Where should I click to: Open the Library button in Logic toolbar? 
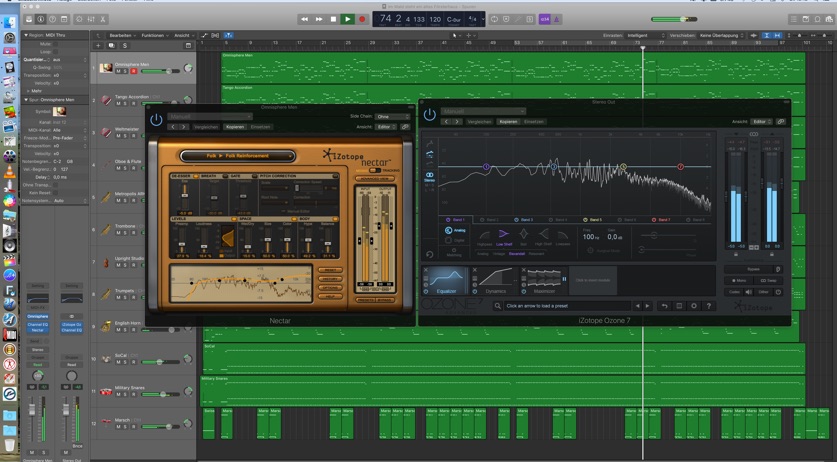click(x=29, y=19)
